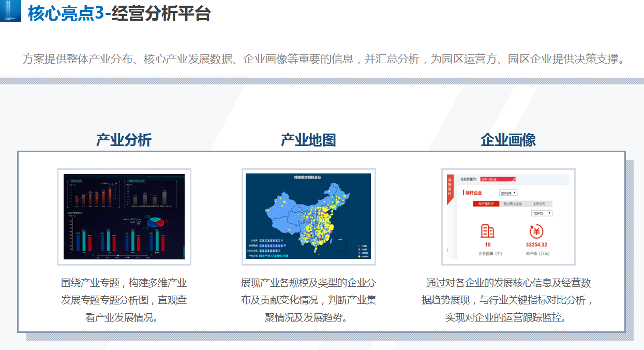Click the blue logo icon beside the title
This screenshot has width=644, height=350.
[x=10, y=10]
